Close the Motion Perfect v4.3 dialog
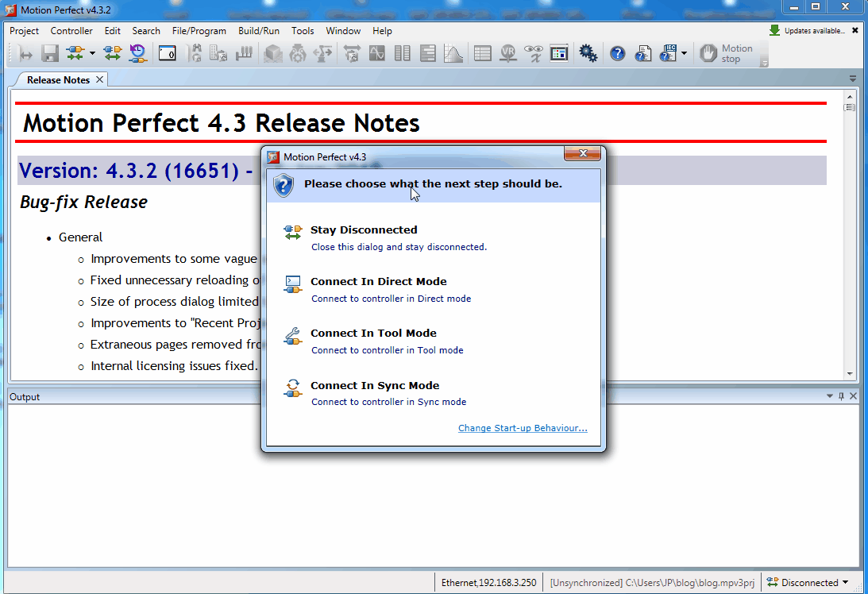Image resolution: width=868 pixels, height=594 pixels. coord(582,153)
